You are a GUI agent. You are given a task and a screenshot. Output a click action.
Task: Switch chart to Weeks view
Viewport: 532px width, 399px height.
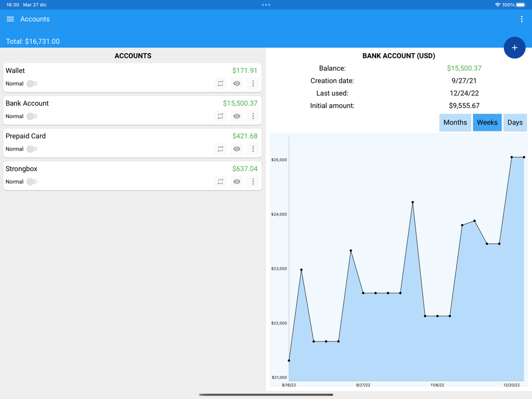487,122
